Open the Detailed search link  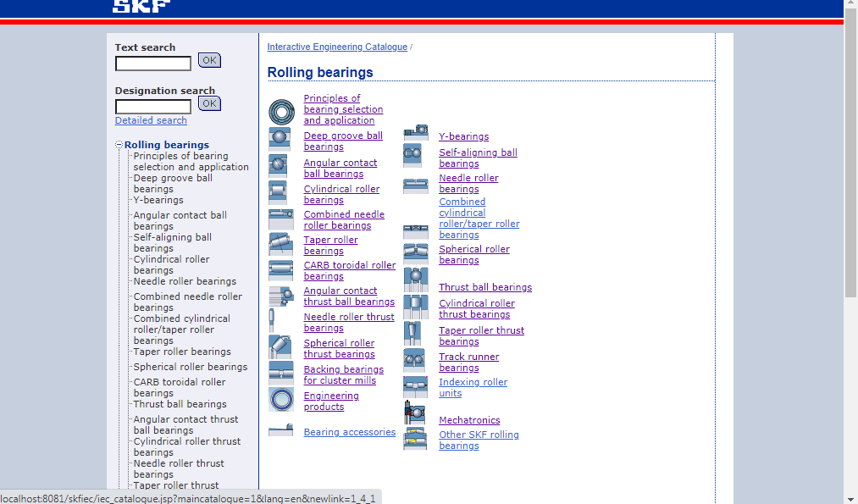tap(151, 120)
